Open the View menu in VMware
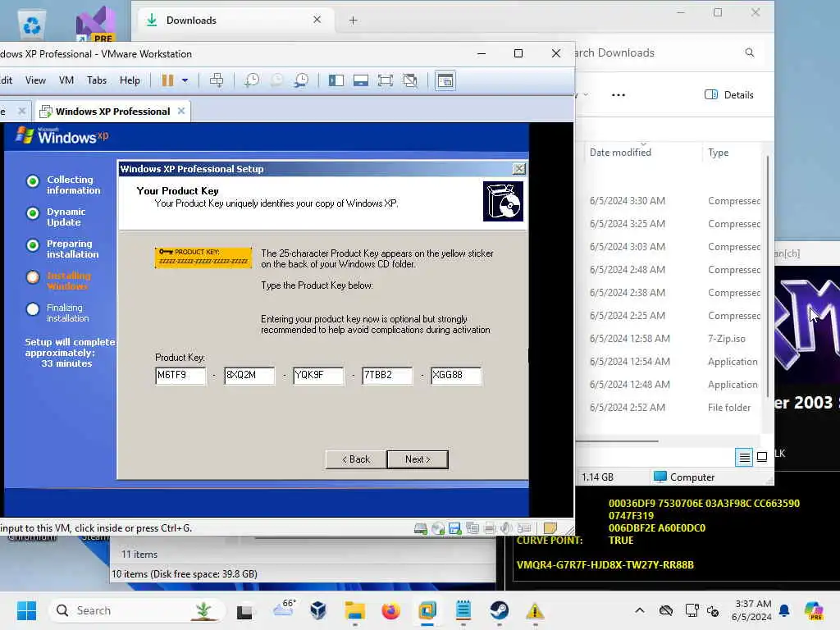 click(35, 80)
